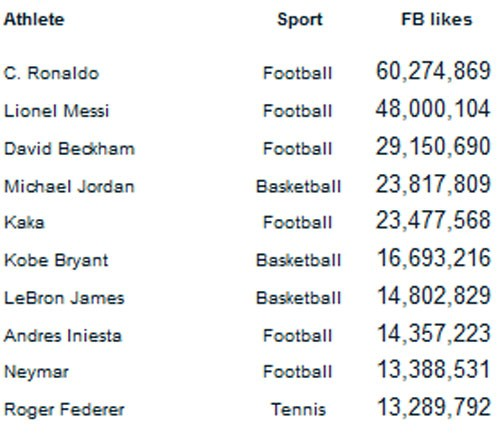Select the Neymar name cell
500x437 pixels.
pos(36,372)
